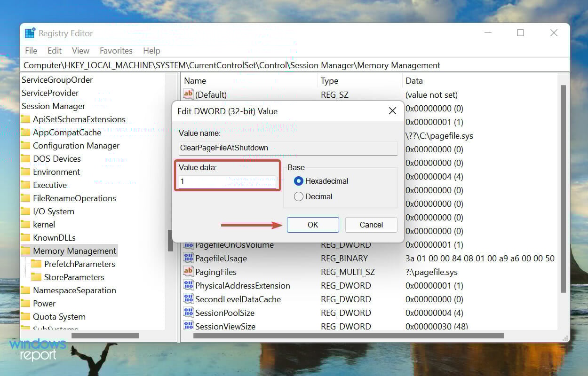The width and height of the screenshot is (588, 376).
Task: Open the View menu
Action: click(80, 50)
